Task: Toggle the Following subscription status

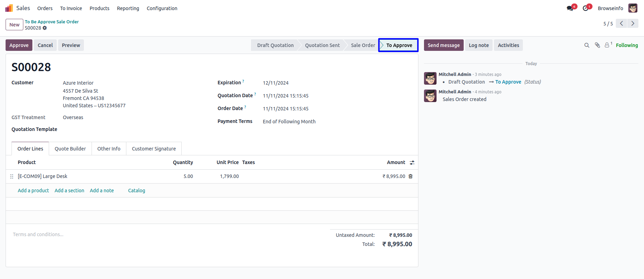Action: tap(627, 45)
